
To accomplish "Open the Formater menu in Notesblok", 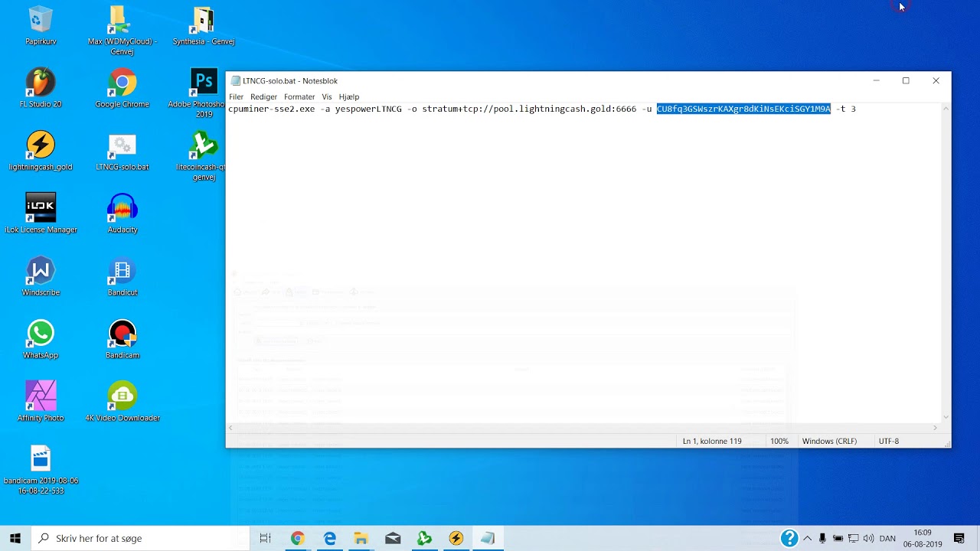I will (299, 96).
